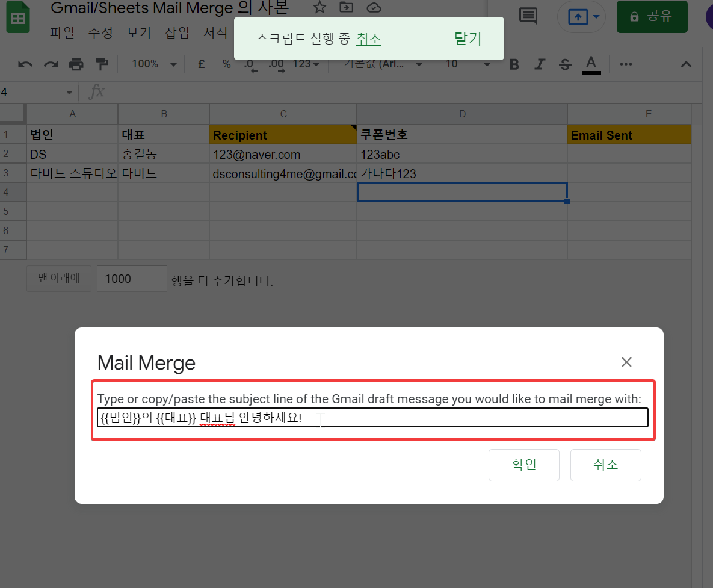
Task: Click cell containing 가나다123
Action: (462, 173)
